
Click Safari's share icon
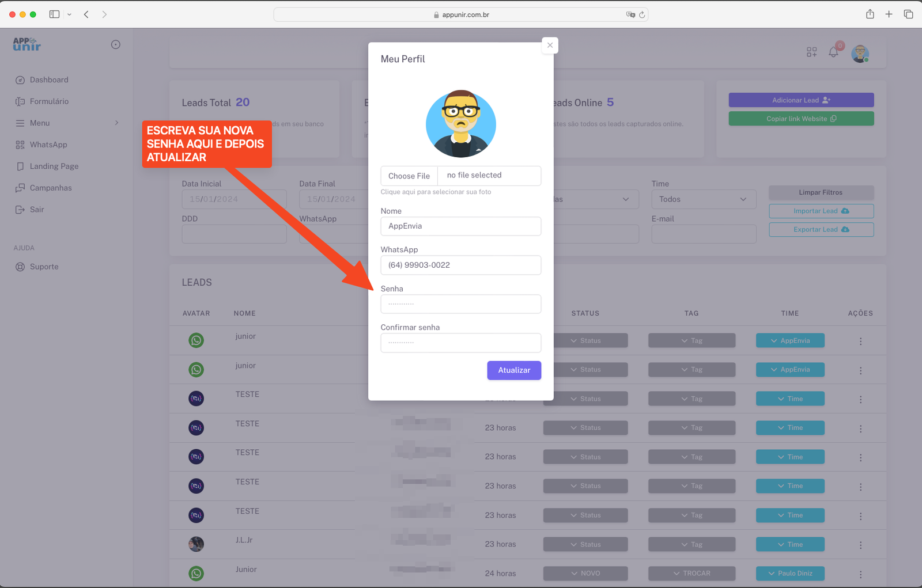point(870,14)
